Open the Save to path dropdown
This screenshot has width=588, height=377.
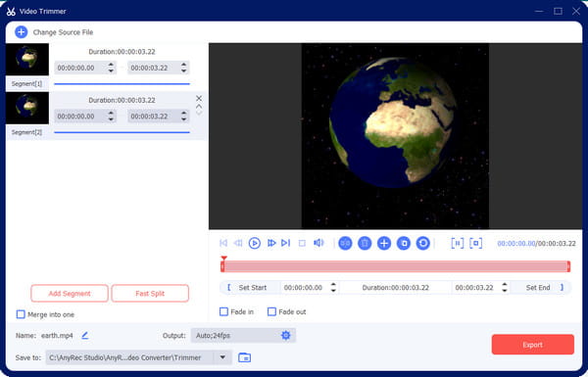click(222, 357)
